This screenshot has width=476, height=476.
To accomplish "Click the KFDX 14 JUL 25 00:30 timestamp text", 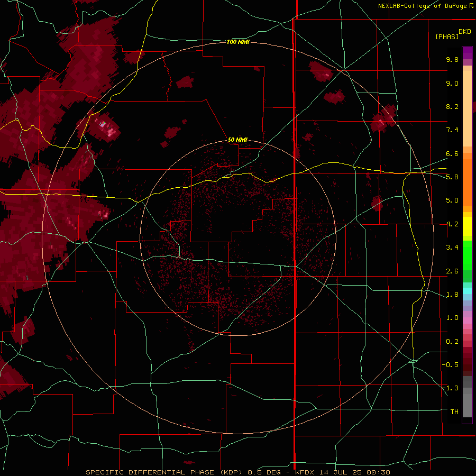I will pos(342,472).
